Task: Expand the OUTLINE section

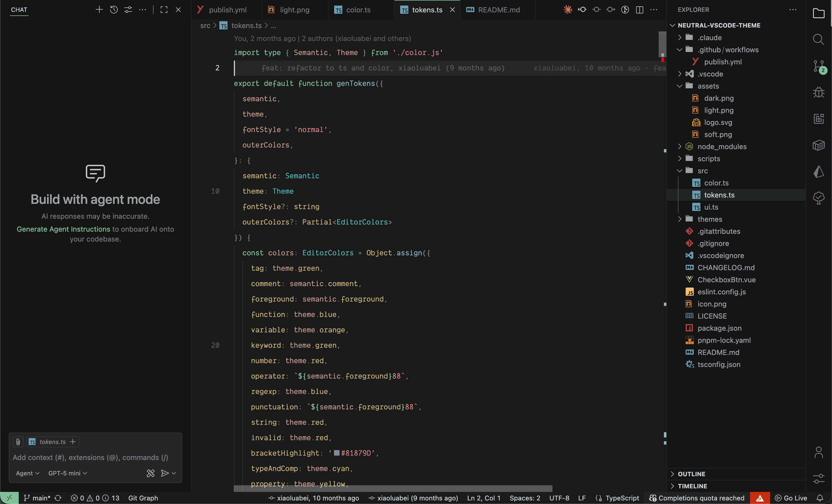Action: click(737, 474)
